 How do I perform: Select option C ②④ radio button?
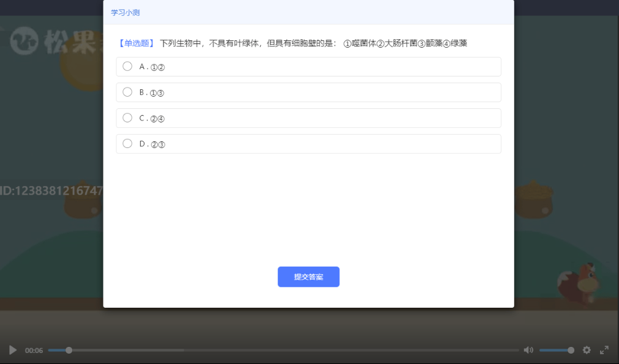pyautogui.click(x=127, y=117)
